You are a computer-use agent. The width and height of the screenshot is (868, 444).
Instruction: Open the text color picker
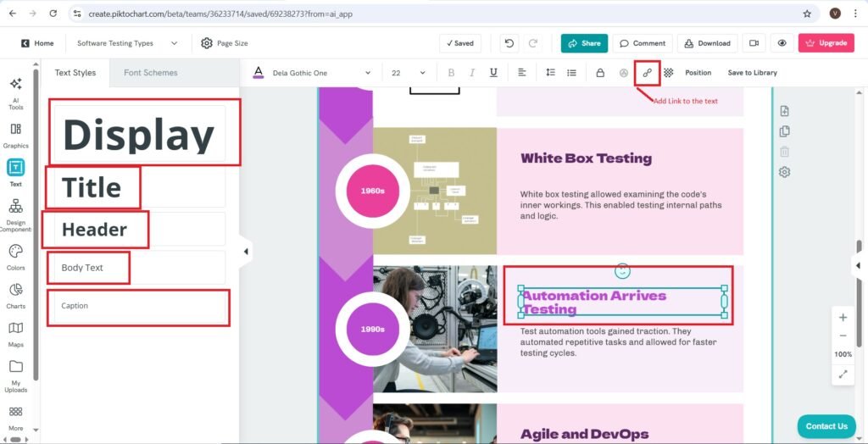[x=259, y=73]
